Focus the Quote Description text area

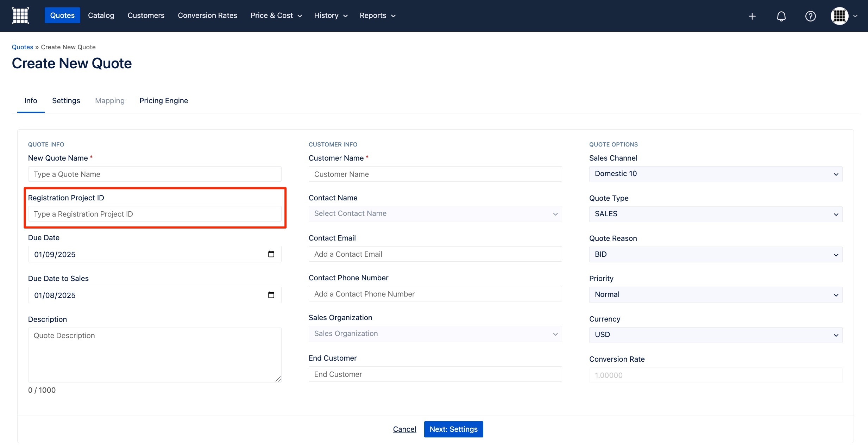click(155, 355)
